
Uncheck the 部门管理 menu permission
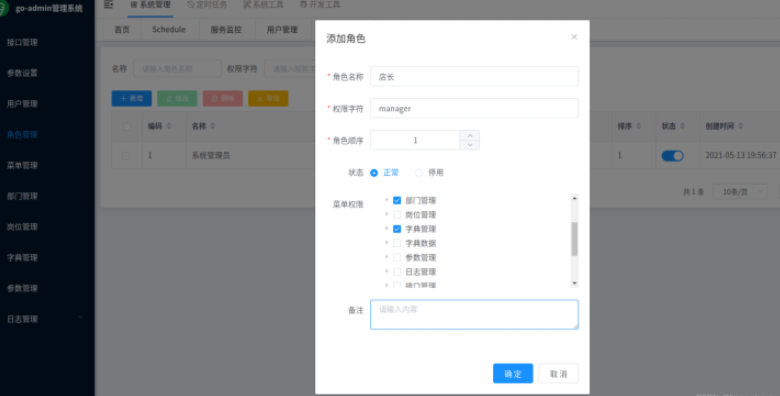click(x=397, y=200)
